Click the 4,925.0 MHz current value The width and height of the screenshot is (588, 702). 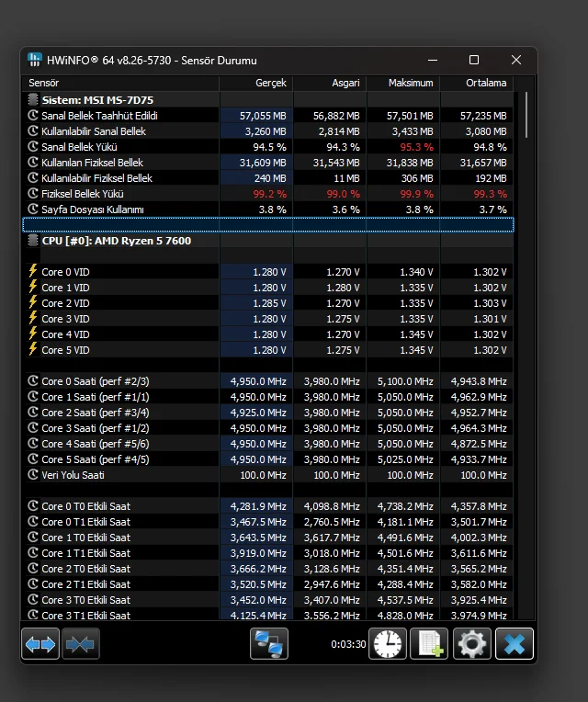258,413
